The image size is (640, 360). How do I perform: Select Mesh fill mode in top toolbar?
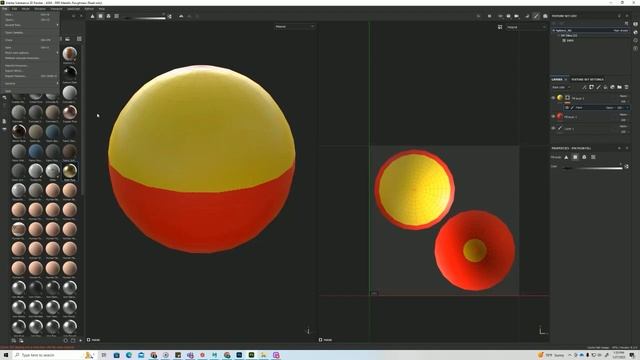[x=109, y=16]
